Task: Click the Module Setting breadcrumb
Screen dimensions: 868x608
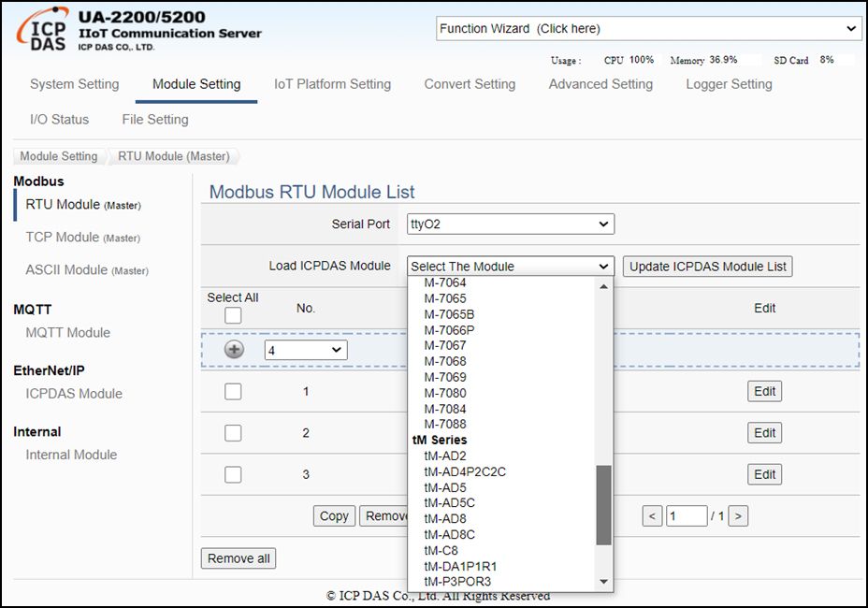Action: click(x=59, y=157)
